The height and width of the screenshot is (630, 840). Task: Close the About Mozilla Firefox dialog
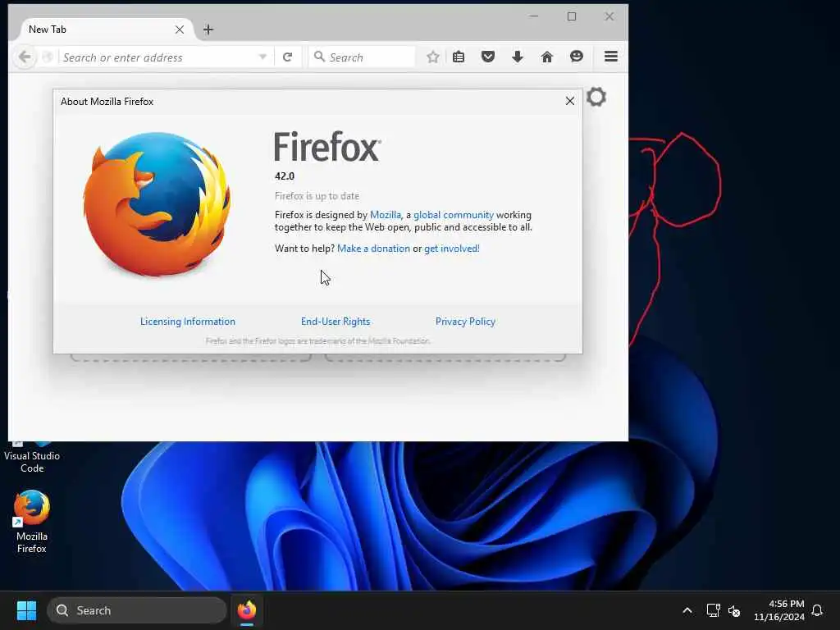tap(570, 101)
